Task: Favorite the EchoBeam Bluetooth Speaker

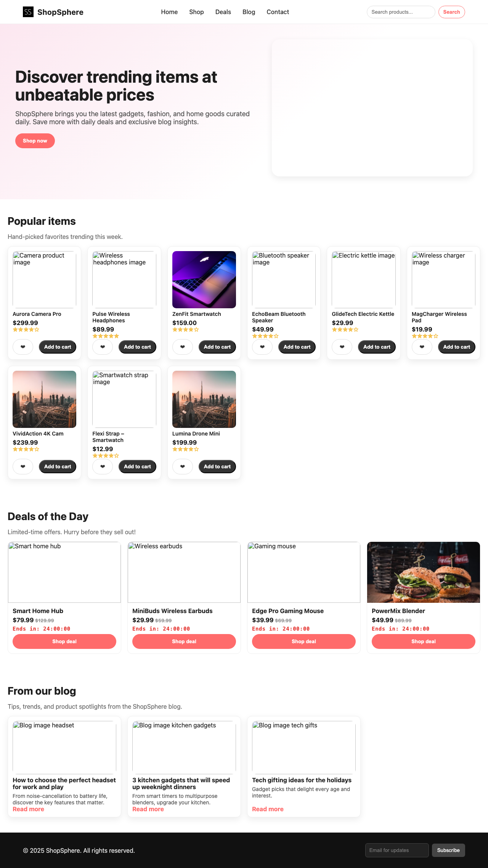Action: [262, 347]
